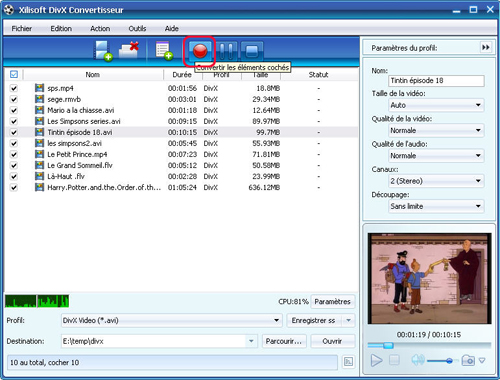Viewport: 500px width, 380px height.
Task: Open snapshot options arrow beside the camera
Action: (x=482, y=360)
